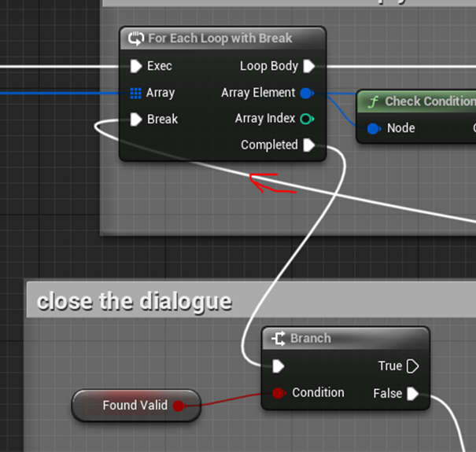Click the Node input pin on Check Condition
Screen dimensions: 476x452
374,129
